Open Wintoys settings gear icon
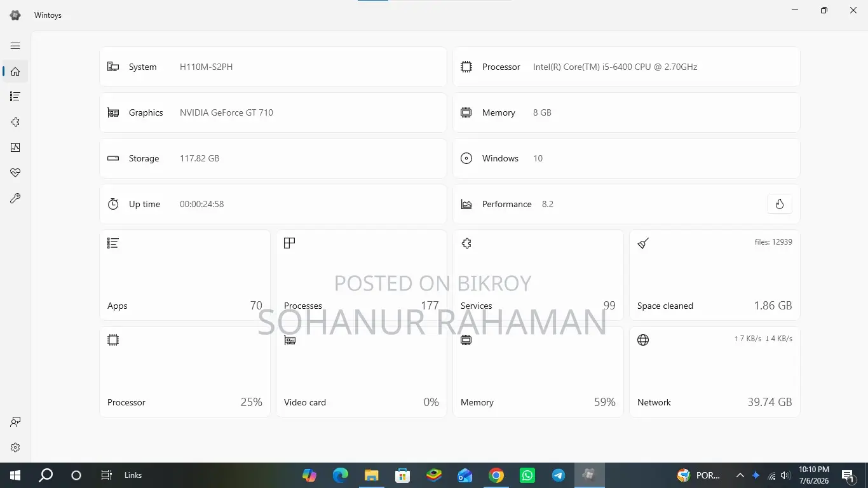Image resolution: width=868 pixels, height=488 pixels. (x=15, y=447)
